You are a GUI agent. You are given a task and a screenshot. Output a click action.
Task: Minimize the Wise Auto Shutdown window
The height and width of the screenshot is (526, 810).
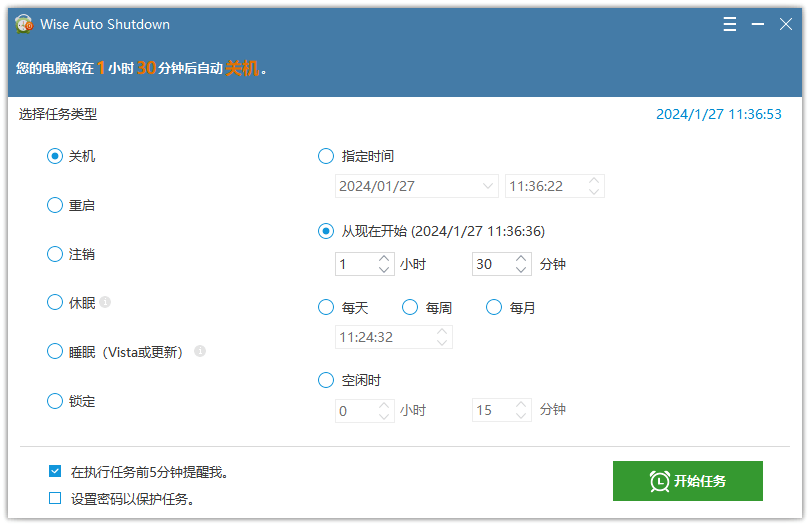point(758,24)
